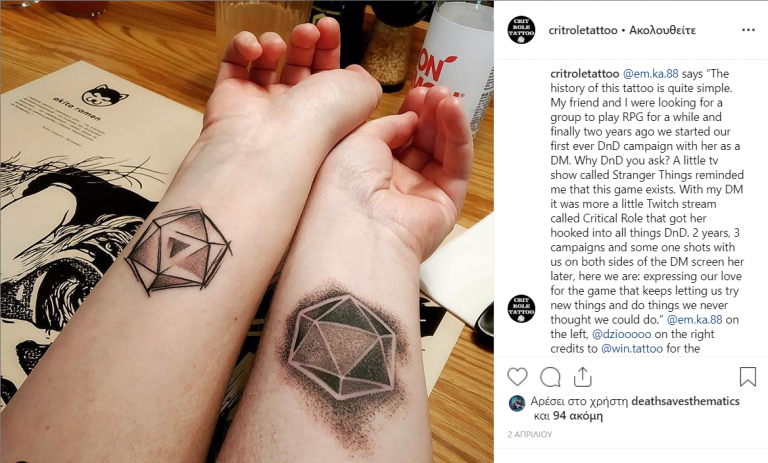Screen dimensions: 768x463
Task: Toggle the Ακολουθείτε following status
Action: pyautogui.click(x=662, y=30)
